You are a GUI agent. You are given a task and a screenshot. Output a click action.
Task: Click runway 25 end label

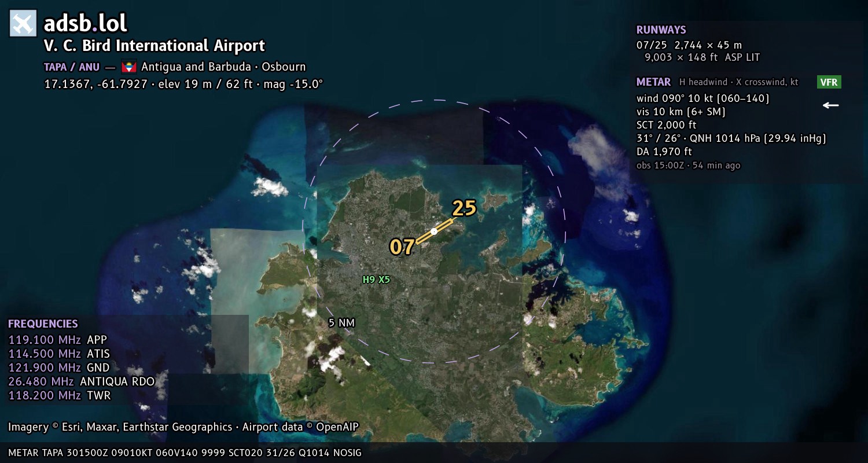pos(464,208)
